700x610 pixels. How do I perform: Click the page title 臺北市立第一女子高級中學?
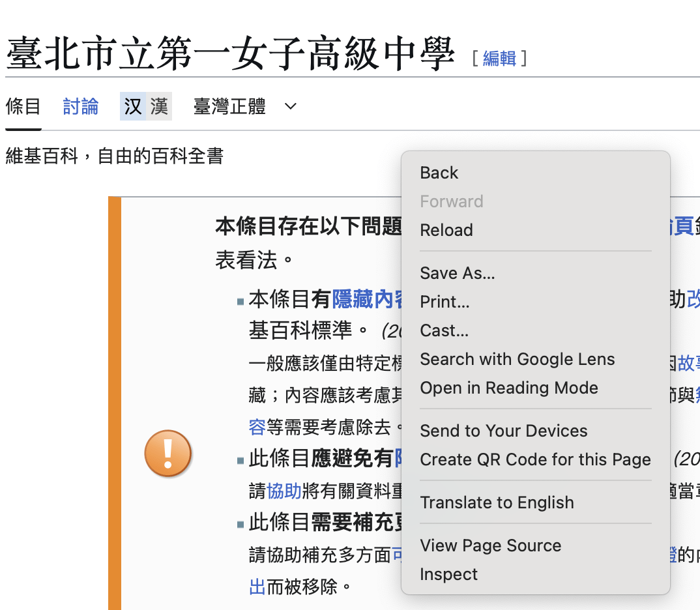tap(230, 54)
